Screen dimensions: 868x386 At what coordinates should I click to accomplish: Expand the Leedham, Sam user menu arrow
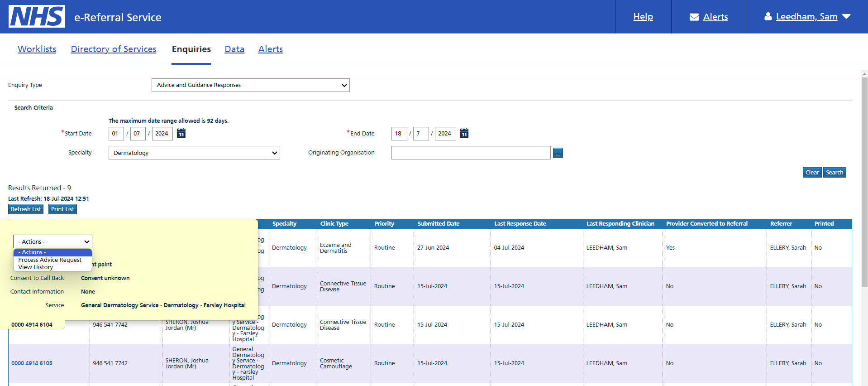pyautogui.click(x=846, y=17)
